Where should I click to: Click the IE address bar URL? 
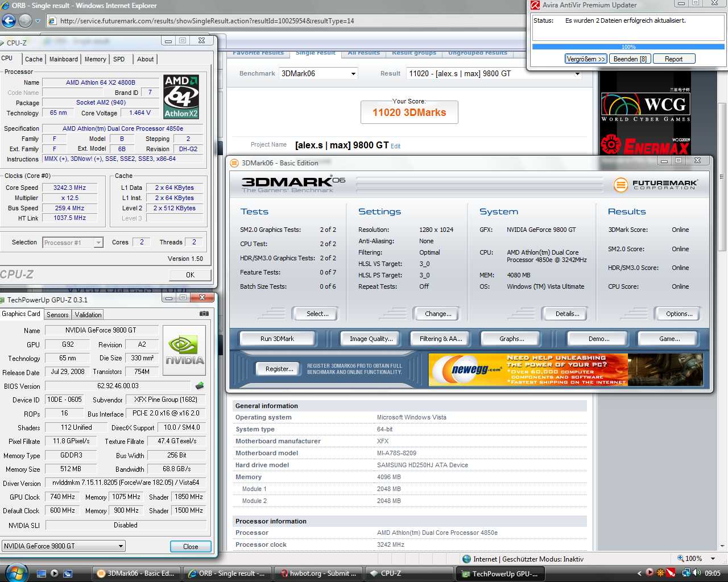(x=207, y=21)
